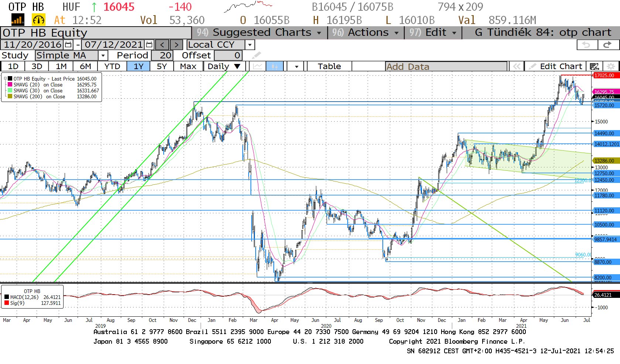The width and height of the screenshot is (620, 364).
Task: Click the yellow gauge icon beside ticker
Action: (38, 20)
